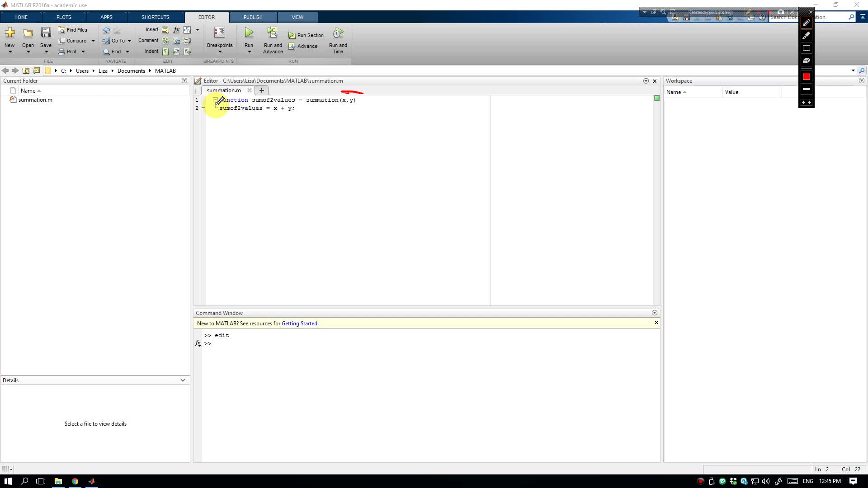
Task: Open the Getting Started link
Action: (299, 324)
